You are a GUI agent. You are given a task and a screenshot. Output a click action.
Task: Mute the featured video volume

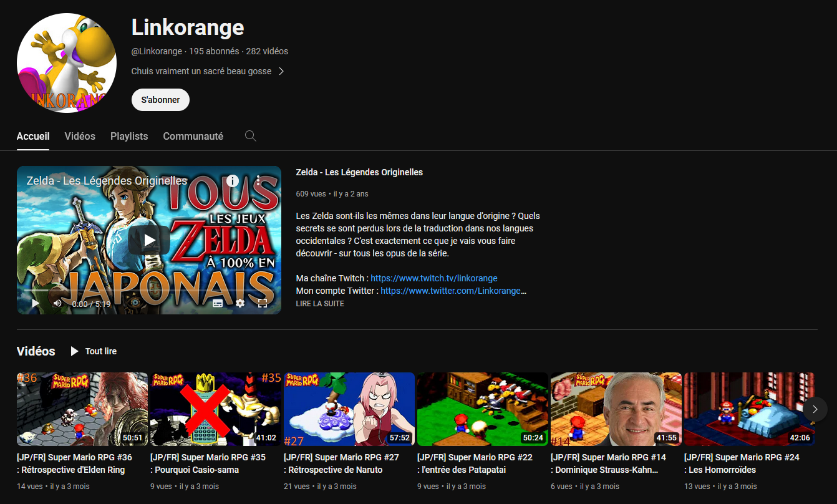57,303
